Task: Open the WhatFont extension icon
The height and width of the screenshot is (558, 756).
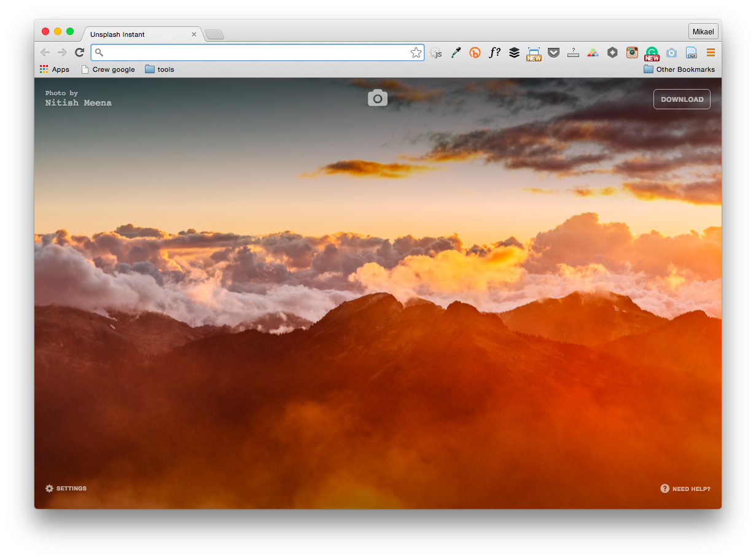Action: pyautogui.click(x=495, y=53)
